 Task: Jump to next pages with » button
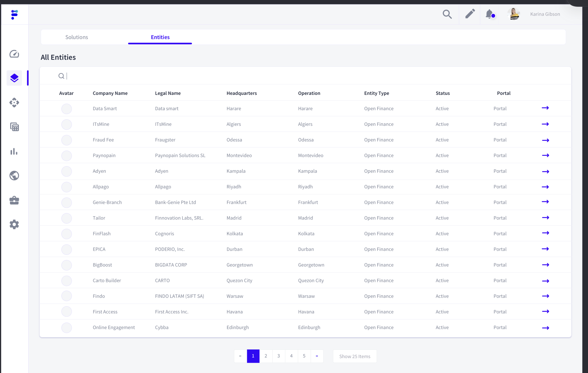(x=317, y=356)
